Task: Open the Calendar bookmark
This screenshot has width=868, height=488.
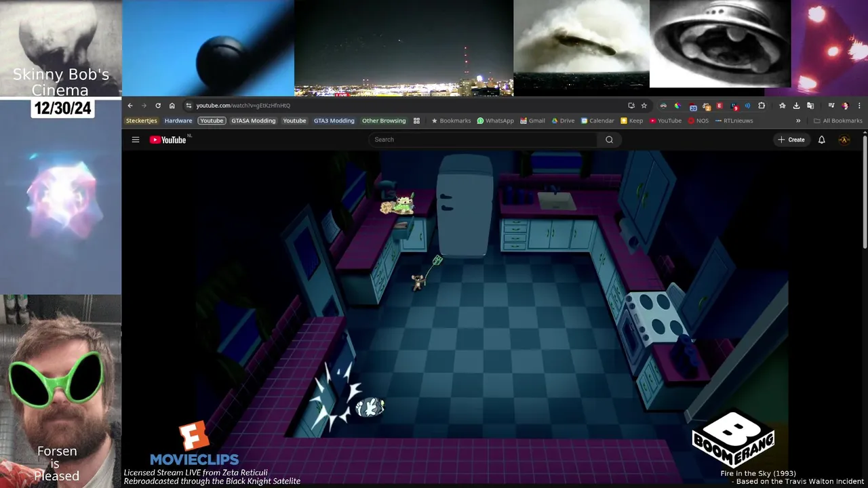Action: (597, 121)
